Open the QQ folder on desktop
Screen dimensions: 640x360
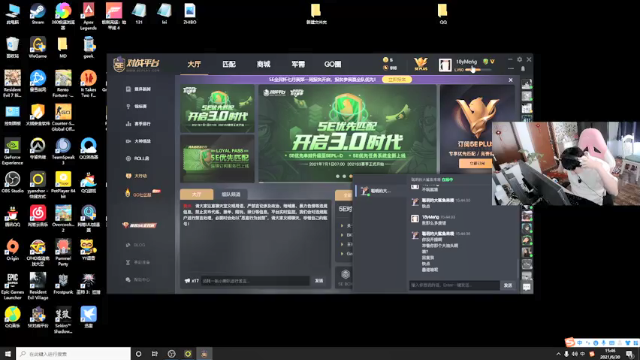click(x=443, y=13)
